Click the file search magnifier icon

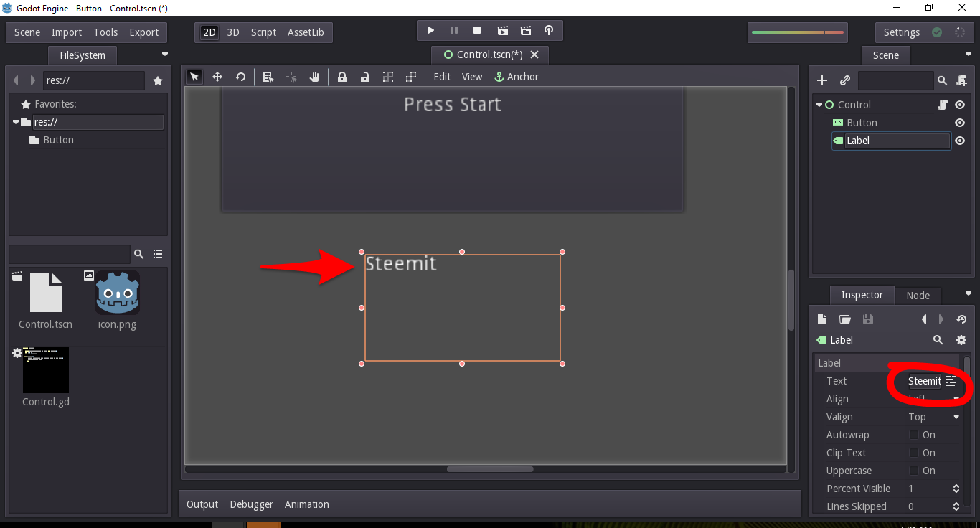click(139, 254)
